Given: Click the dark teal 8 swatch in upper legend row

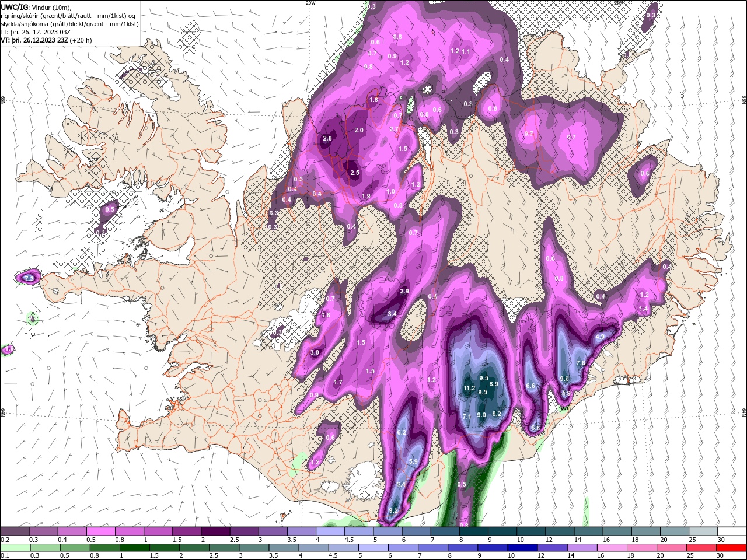Looking at the screenshot, I should pos(474,531).
